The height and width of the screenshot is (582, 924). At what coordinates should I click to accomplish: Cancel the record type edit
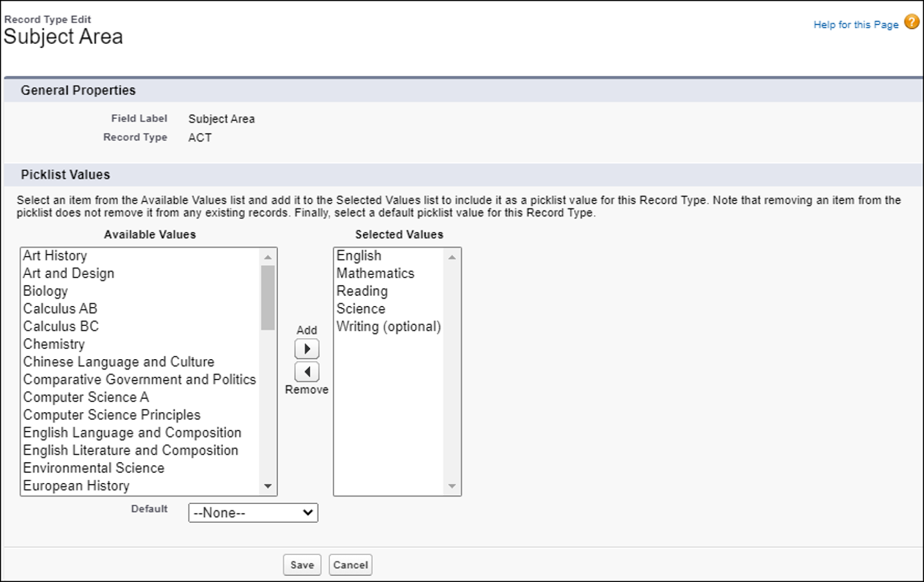[x=350, y=565]
